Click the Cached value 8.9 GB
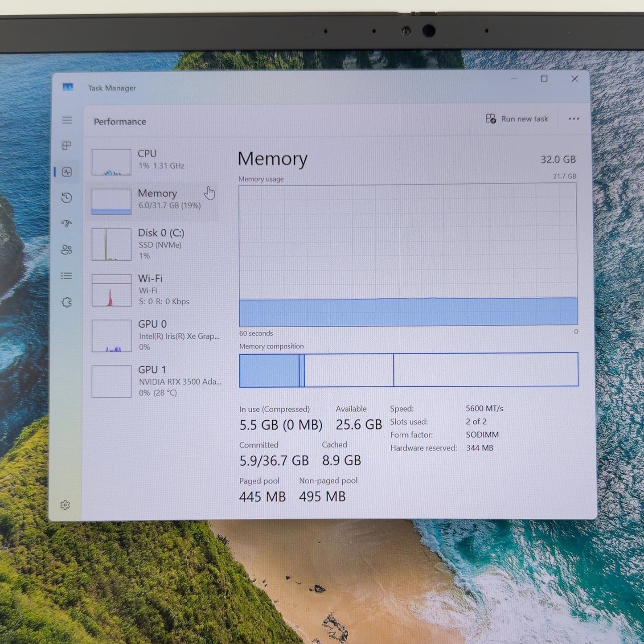 point(341,460)
